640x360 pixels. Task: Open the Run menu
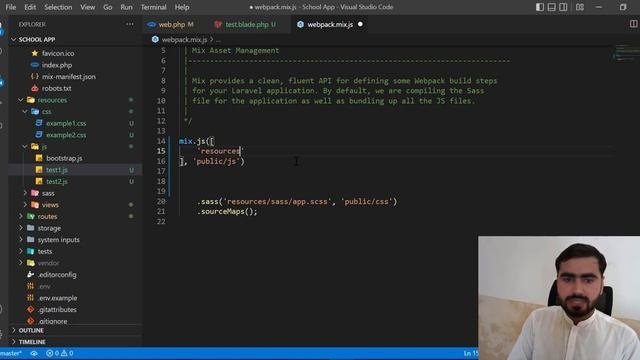pos(126,7)
